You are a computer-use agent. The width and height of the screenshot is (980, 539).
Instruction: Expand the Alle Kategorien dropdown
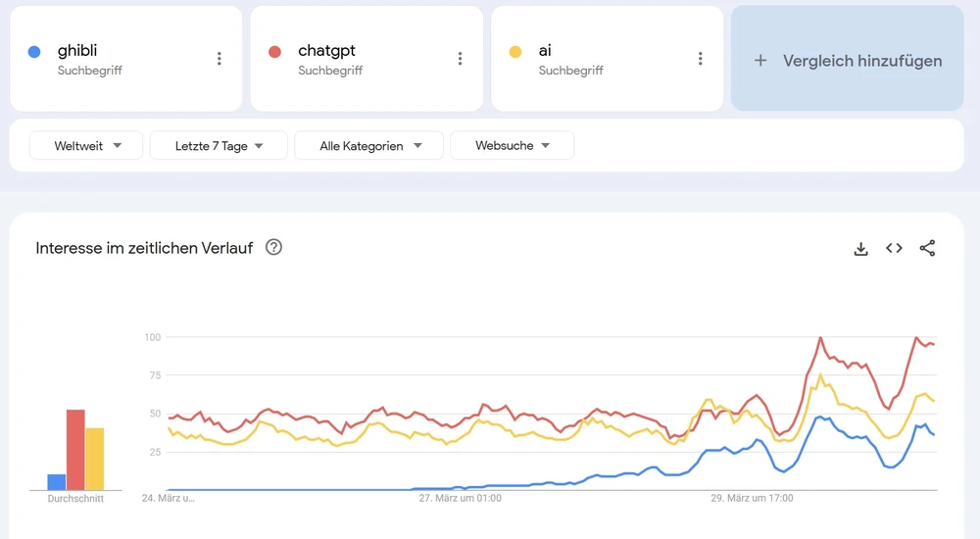(x=369, y=146)
